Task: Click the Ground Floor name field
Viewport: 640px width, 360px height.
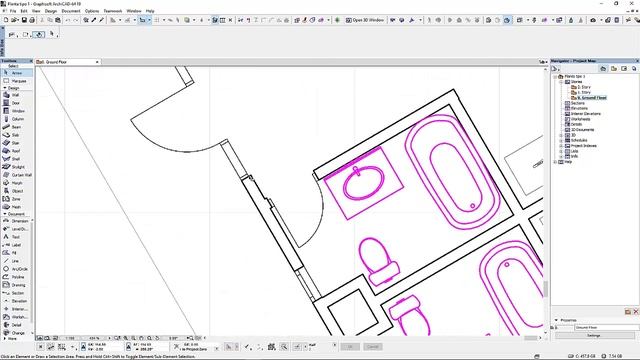Action: pos(606,328)
